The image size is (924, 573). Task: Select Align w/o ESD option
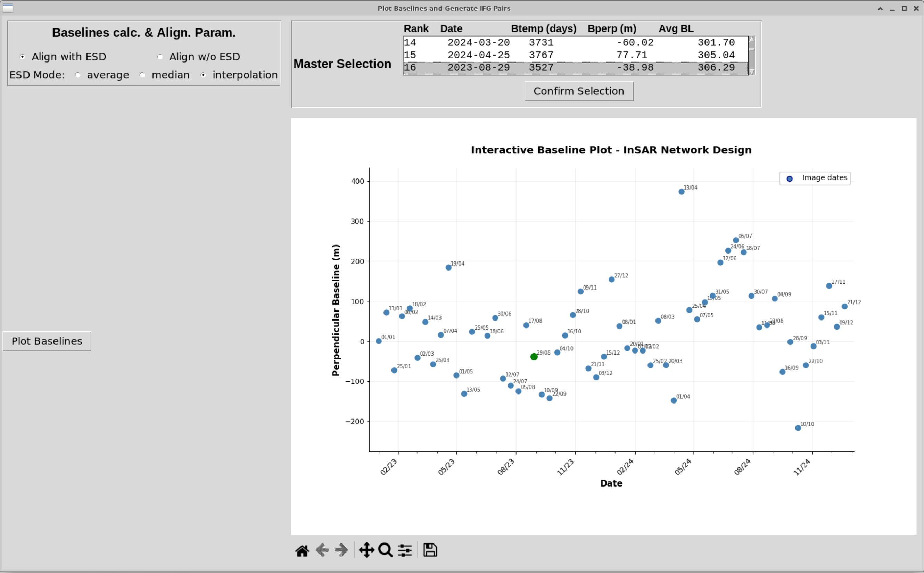click(x=160, y=57)
